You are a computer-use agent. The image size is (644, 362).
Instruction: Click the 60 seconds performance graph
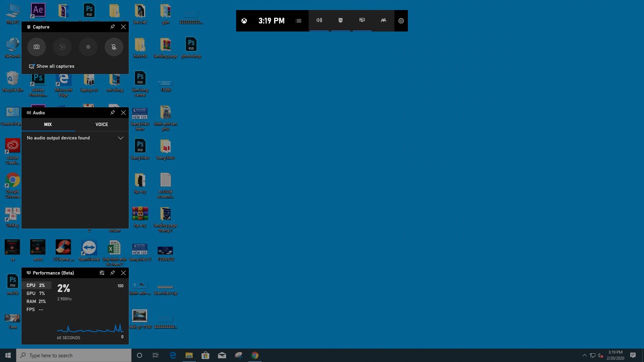pyautogui.click(x=90, y=329)
